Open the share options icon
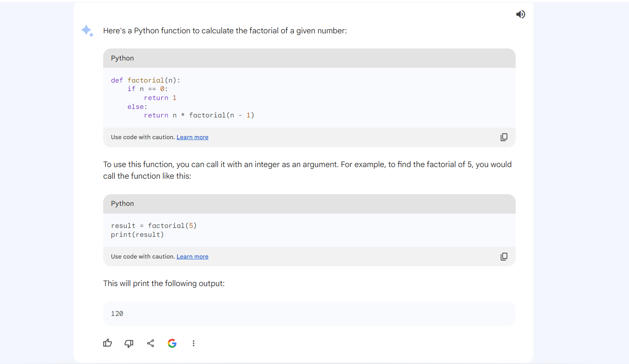 [x=151, y=343]
